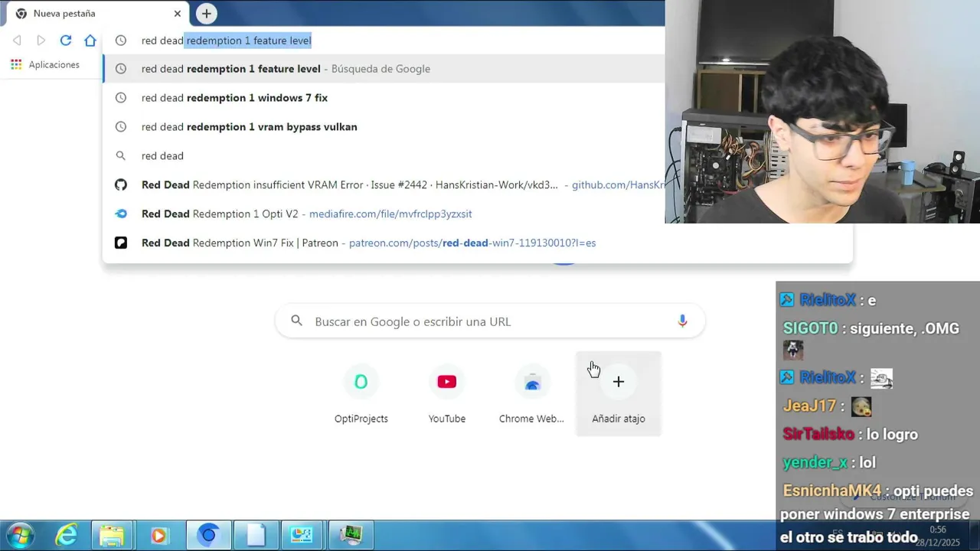This screenshot has width=980, height=551.
Task: Click history clock icon for windows 7 fix
Action: [120, 98]
